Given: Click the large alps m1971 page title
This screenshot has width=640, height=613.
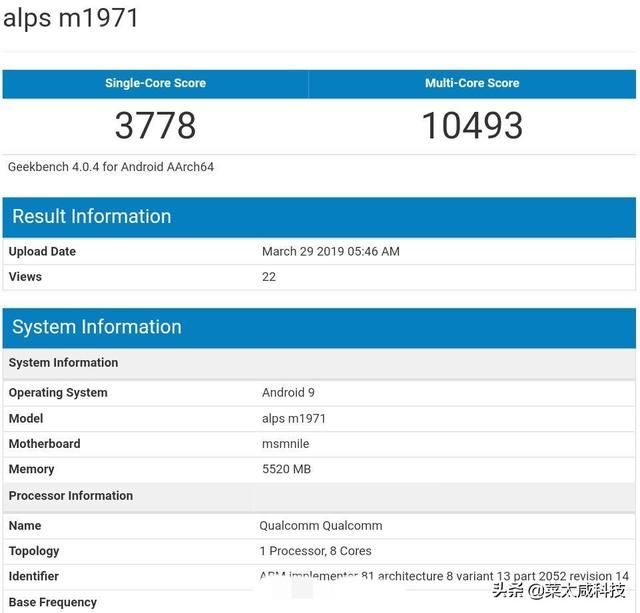Looking at the screenshot, I should point(71,18).
